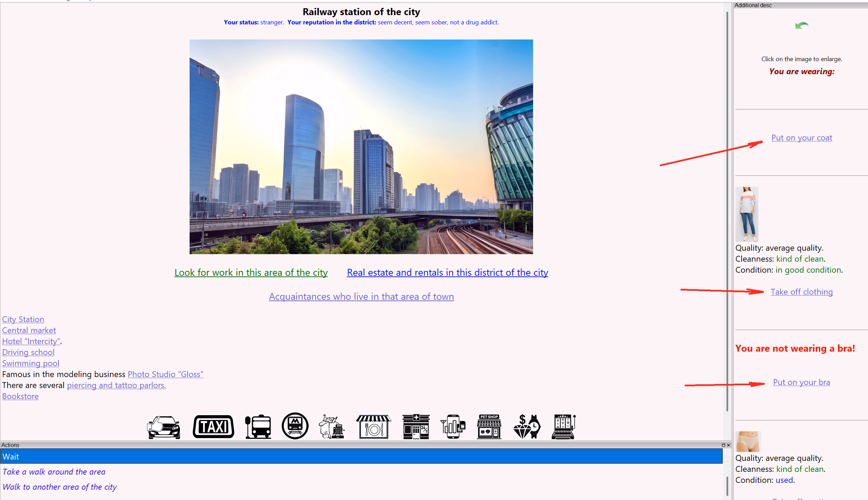The image size is (868, 500).
Task: Close the Actions panel
Action: click(728, 445)
